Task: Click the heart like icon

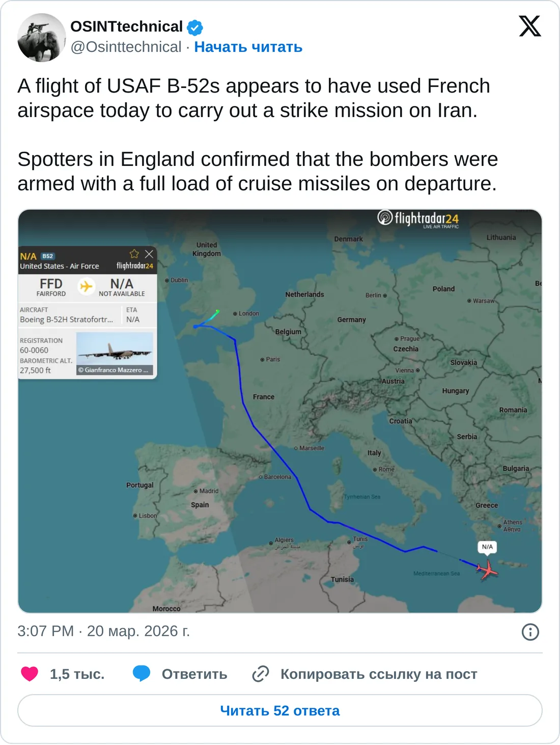Action: pos(30,674)
